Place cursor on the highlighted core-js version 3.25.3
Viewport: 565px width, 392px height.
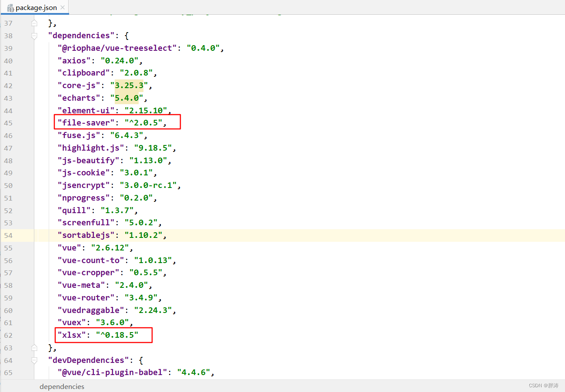point(128,85)
